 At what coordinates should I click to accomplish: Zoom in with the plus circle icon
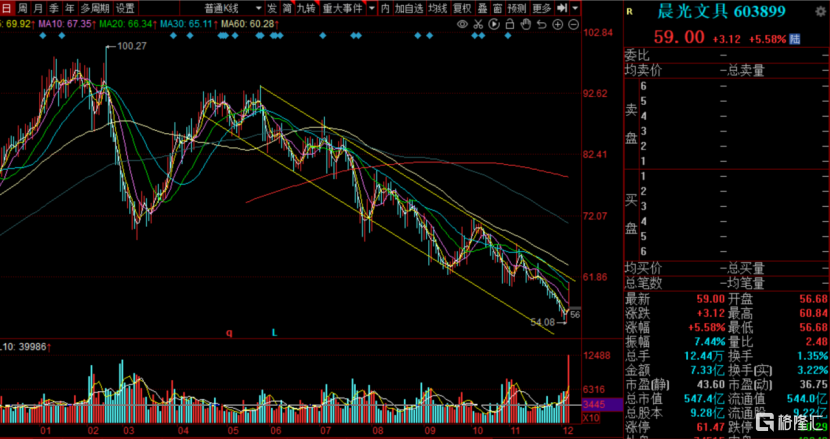coord(557,24)
